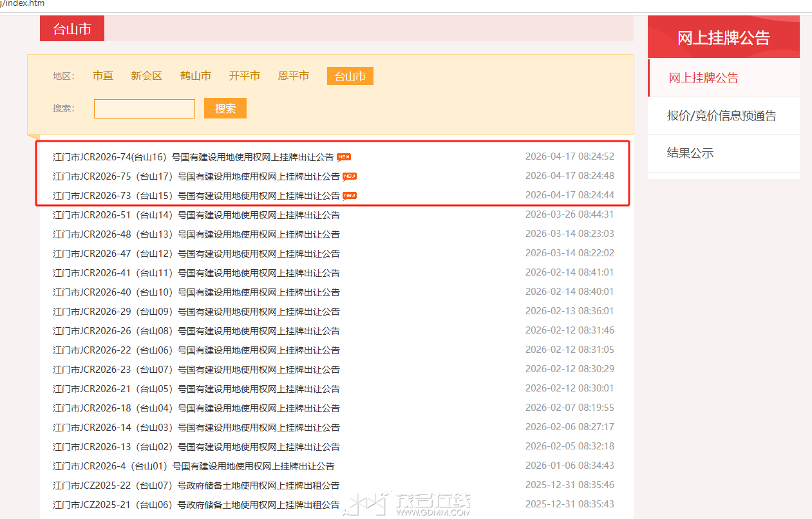Select the 市直 region filter
The height and width of the screenshot is (519, 812).
(103, 76)
